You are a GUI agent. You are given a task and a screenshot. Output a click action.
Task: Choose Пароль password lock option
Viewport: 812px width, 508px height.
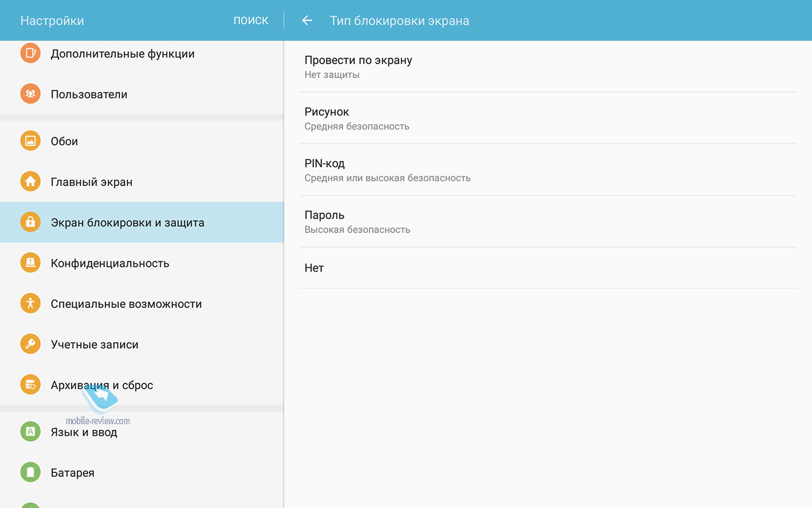[x=547, y=221]
